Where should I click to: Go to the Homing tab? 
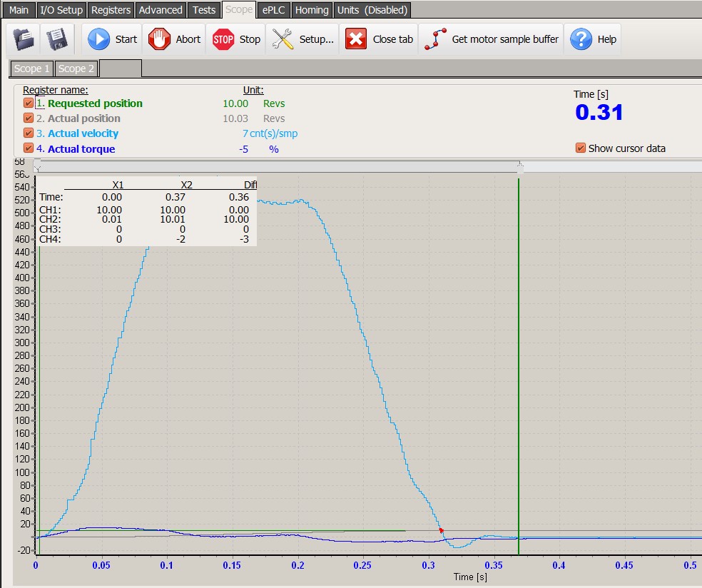point(312,10)
